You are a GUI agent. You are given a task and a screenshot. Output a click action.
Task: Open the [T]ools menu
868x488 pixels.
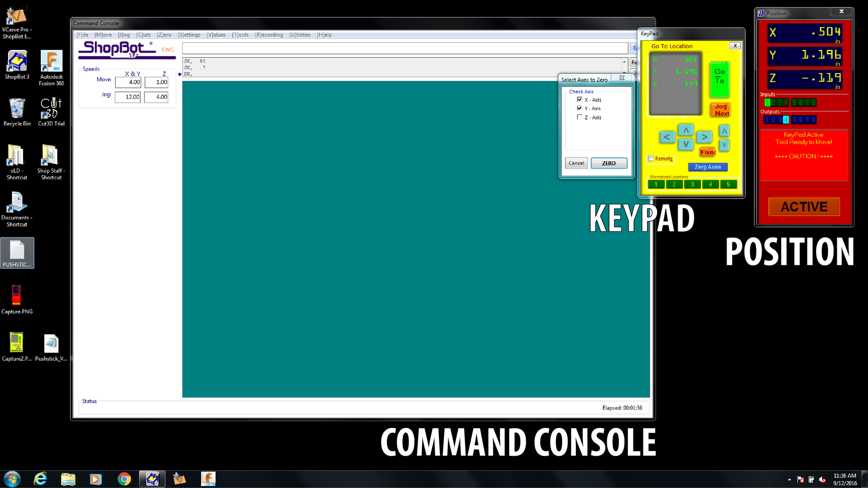click(x=240, y=35)
